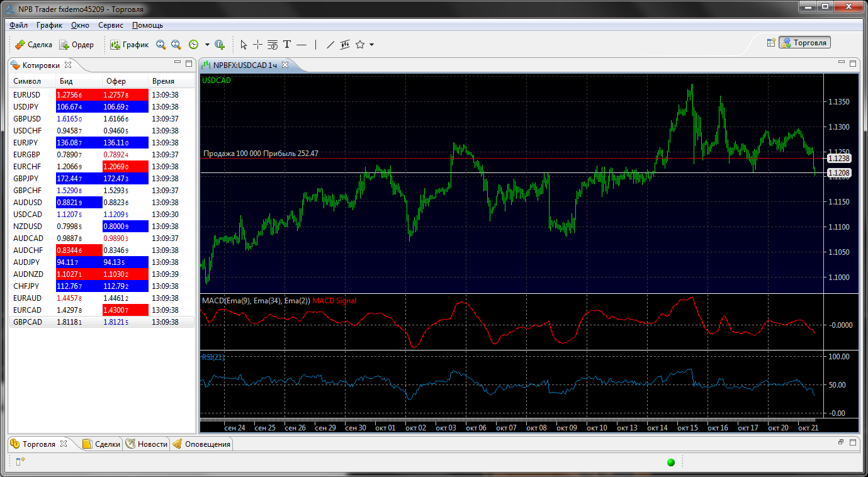The width and height of the screenshot is (868, 477).
Task: Sort by Время column header
Action: pos(171,81)
